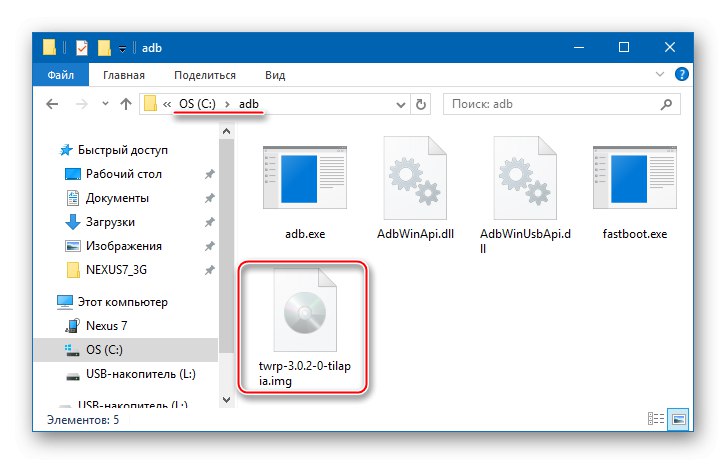726x464 pixels.
Task: Maximize the adb Explorer window
Action: tap(624, 47)
